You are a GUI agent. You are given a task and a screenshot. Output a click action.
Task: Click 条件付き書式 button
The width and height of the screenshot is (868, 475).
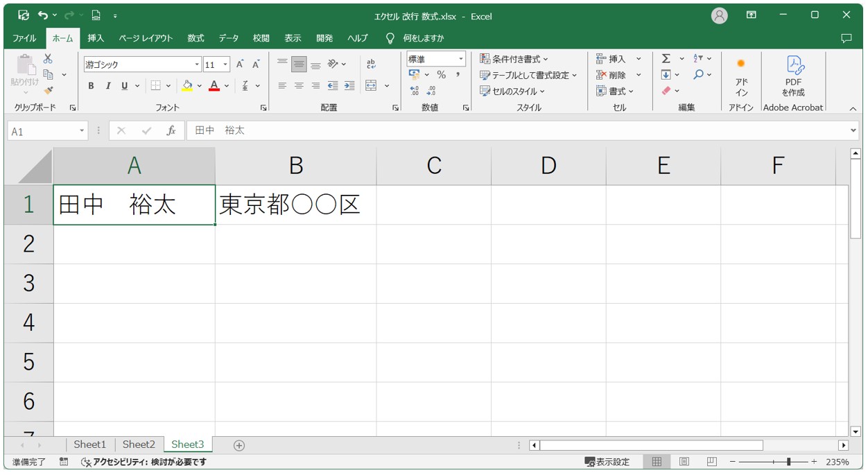(x=514, y=59)
